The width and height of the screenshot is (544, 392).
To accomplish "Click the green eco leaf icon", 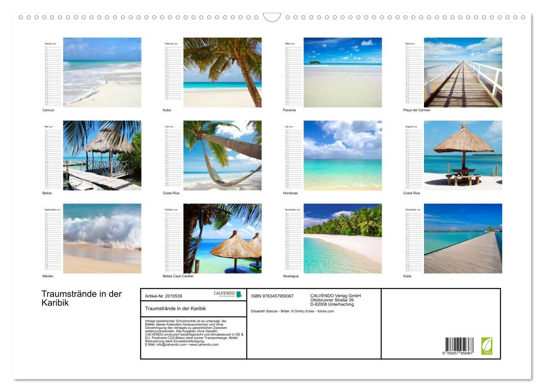I will coord(487,346).
